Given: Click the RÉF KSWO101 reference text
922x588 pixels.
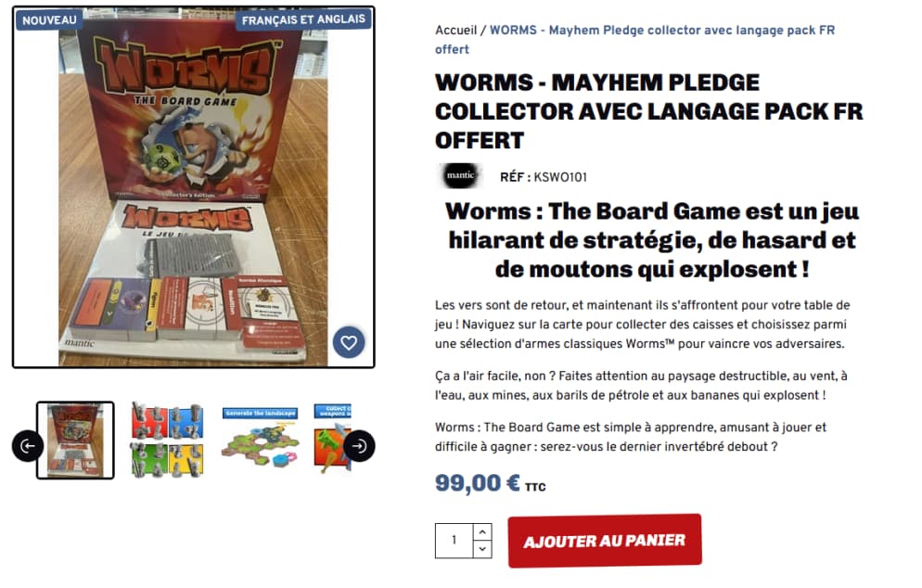Looking at the screenshot, I should click(544, 177).
